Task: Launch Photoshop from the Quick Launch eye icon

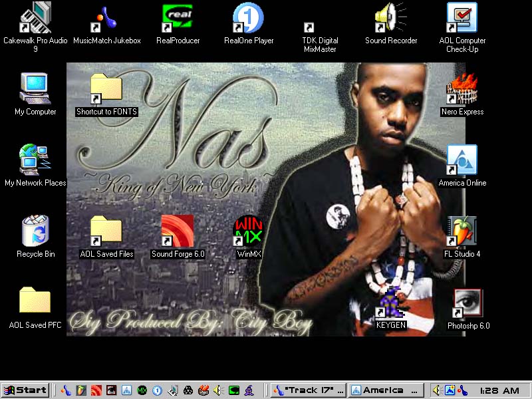Action: [111, 390]
